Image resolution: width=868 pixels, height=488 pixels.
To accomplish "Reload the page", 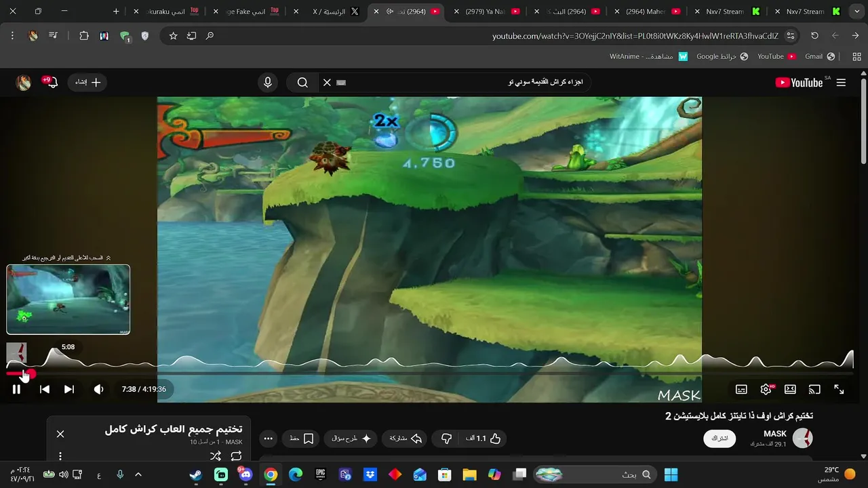I will [814, 35].
